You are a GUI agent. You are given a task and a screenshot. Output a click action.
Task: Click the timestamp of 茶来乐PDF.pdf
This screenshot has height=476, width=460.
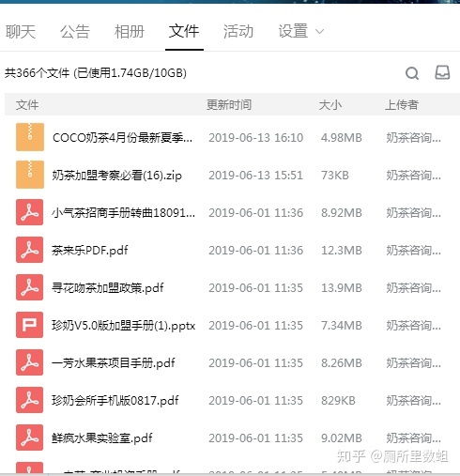pyautogui.click(x=256, y=251)
